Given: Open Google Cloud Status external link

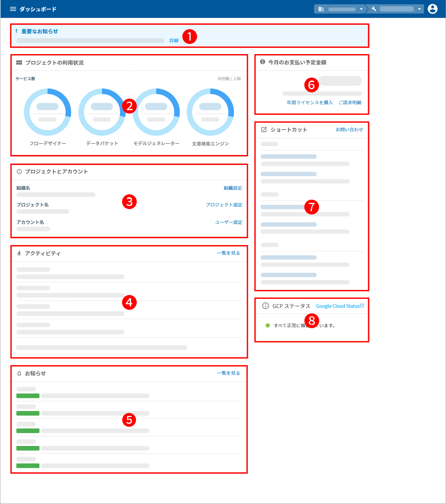Looking at the screenshot, I should click(340, 306).
